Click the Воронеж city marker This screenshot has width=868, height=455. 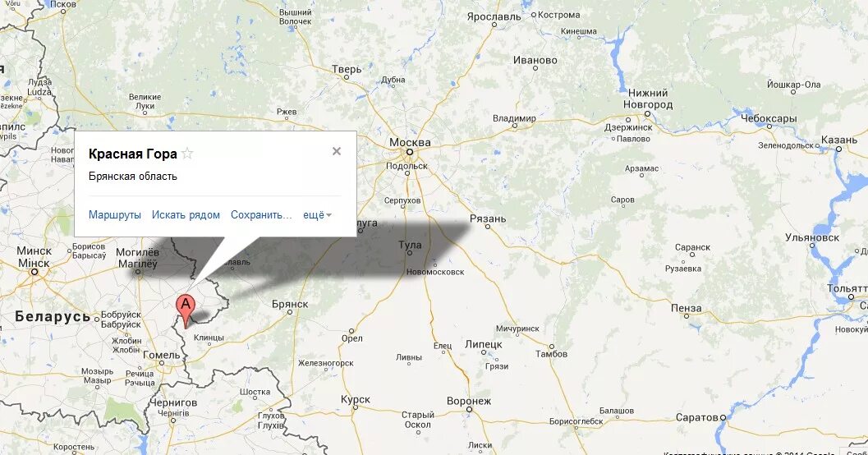[x=469, y=410]
